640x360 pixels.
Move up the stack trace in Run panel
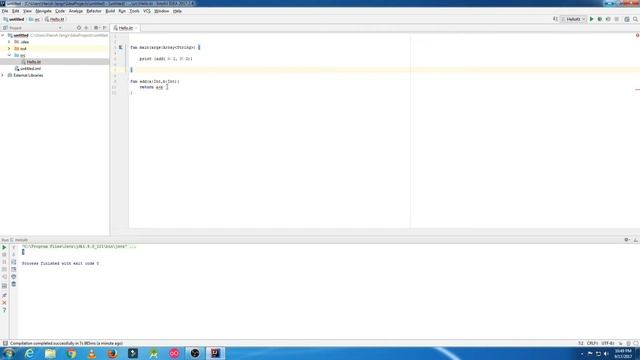tap(13, 247)
